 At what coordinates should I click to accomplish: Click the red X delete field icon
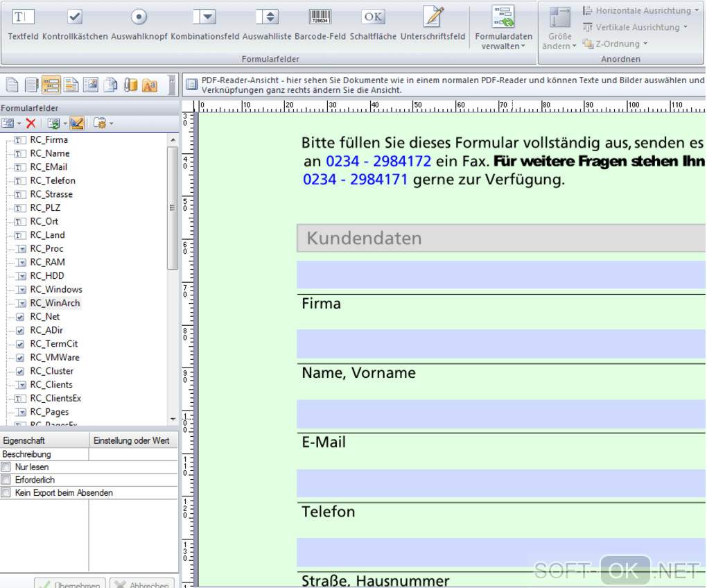coord(30,123)
